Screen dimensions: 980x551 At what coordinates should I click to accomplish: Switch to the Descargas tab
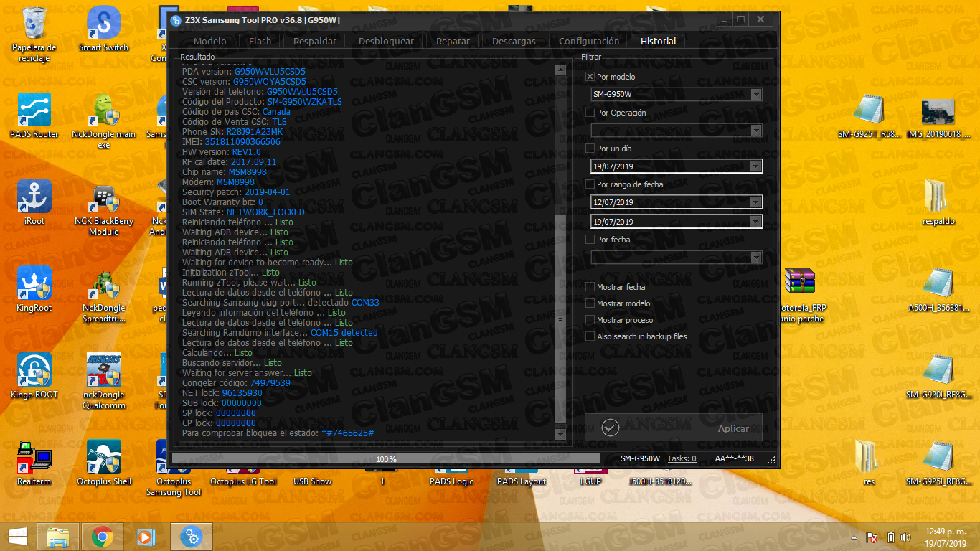pos(514,42)
